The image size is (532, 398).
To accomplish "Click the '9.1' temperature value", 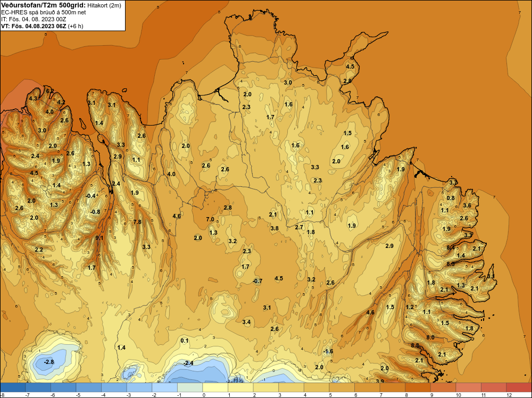I will click(x=99, y=238).
